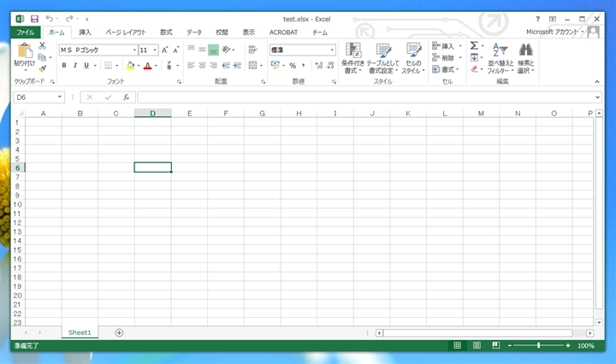The height and width of the screenshot is (364, 616).
Task: Zoom in with the plus button
Action: click(x=568, y=345)
